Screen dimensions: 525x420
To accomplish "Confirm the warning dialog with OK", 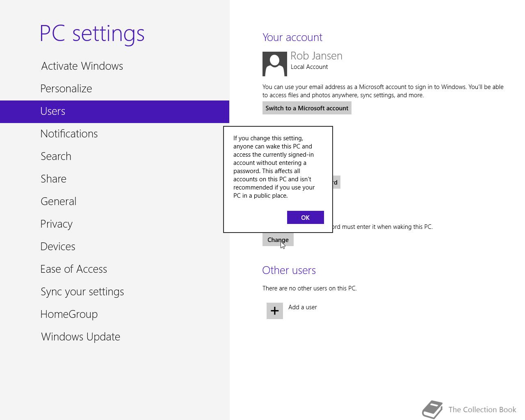I will tap(306, 217).
